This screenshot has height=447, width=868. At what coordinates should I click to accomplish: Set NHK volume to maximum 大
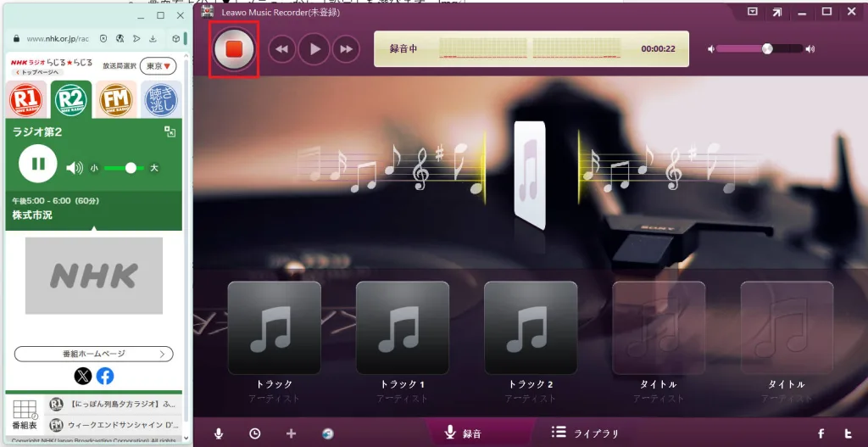(x=154, y=168)
